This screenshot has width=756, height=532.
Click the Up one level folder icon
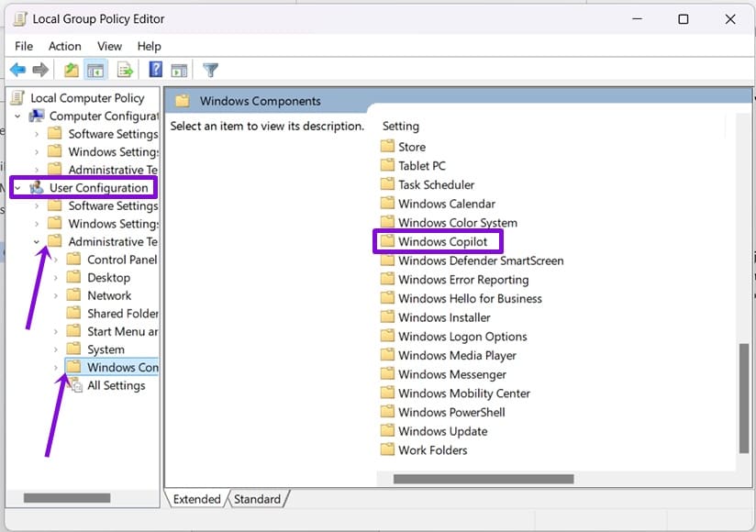72,70
